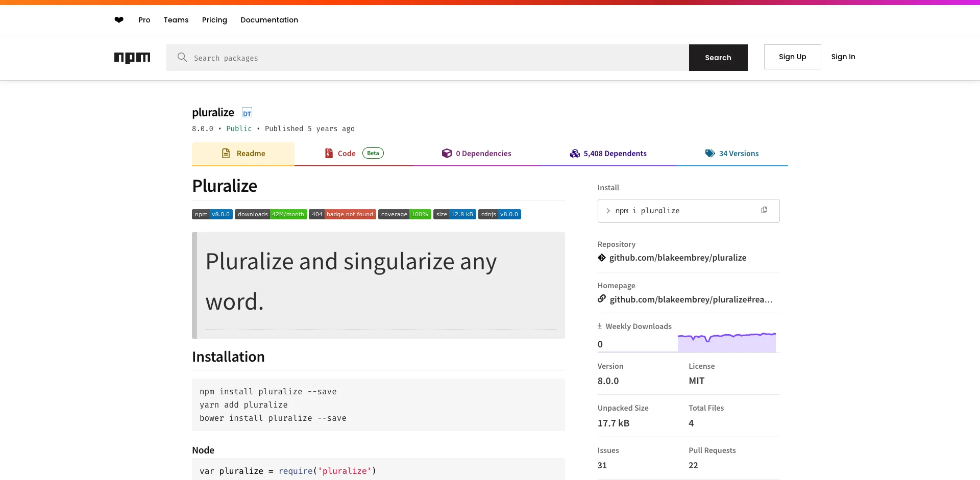Click the line 'yarn add pluralize'
The height and width of the screenshot is (480, 980).
point(243,405)
